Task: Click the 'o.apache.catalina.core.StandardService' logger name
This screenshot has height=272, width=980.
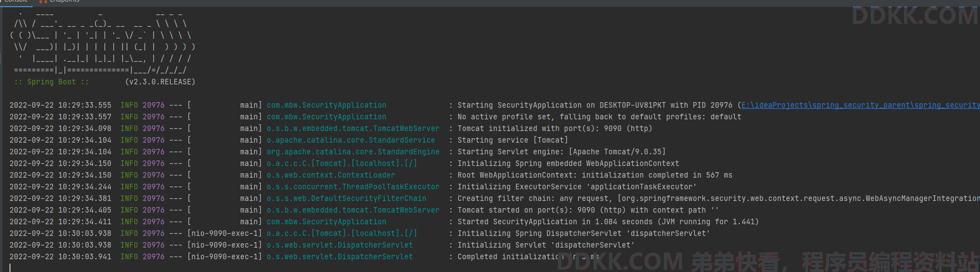Action: pyautogui.click(x=351, y=140)
